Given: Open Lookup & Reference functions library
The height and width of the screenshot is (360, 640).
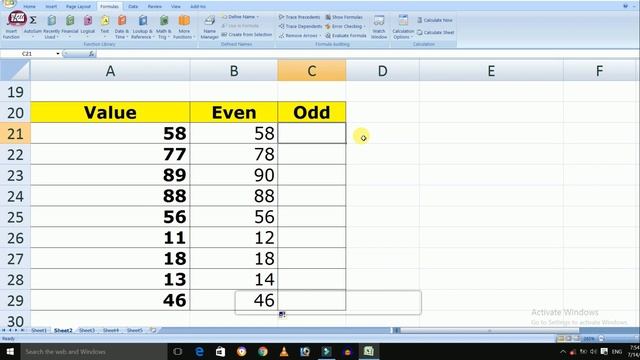Looking at the screenshot, I should (x=142, y=27).
